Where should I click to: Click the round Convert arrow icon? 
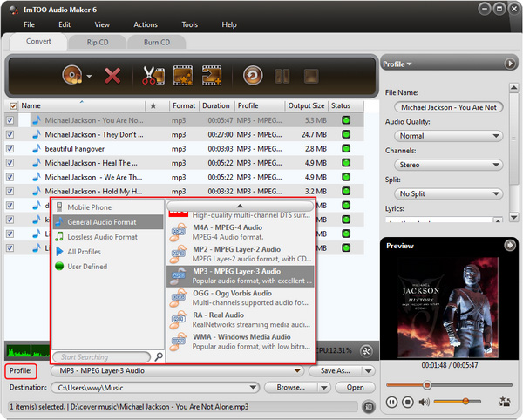tap(253, 75)
